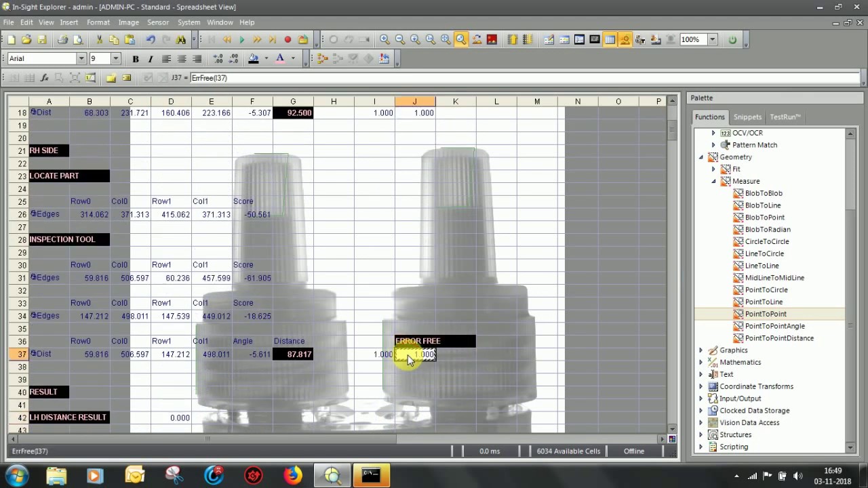Click the Cut scissors icon
Screen dimensions: 868x488
tap(99, 40)
